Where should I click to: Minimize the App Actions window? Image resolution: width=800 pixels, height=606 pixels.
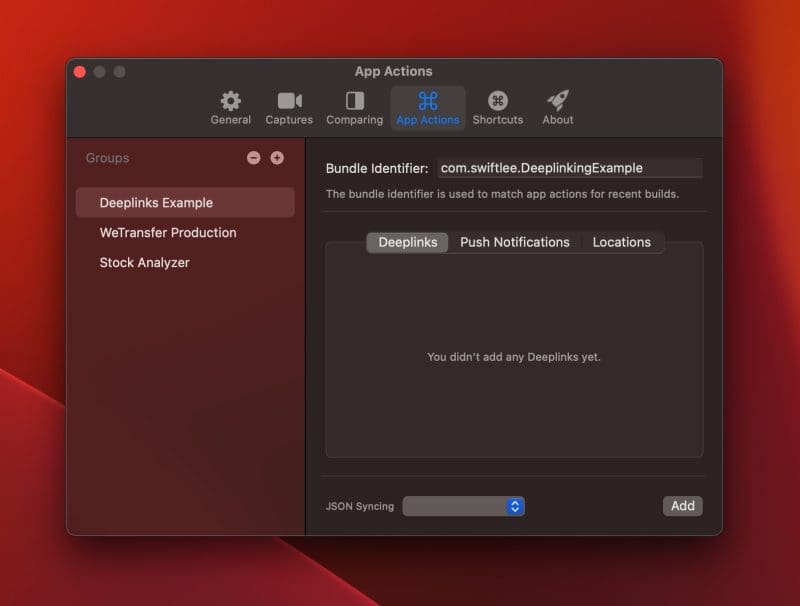coord(99,72)
